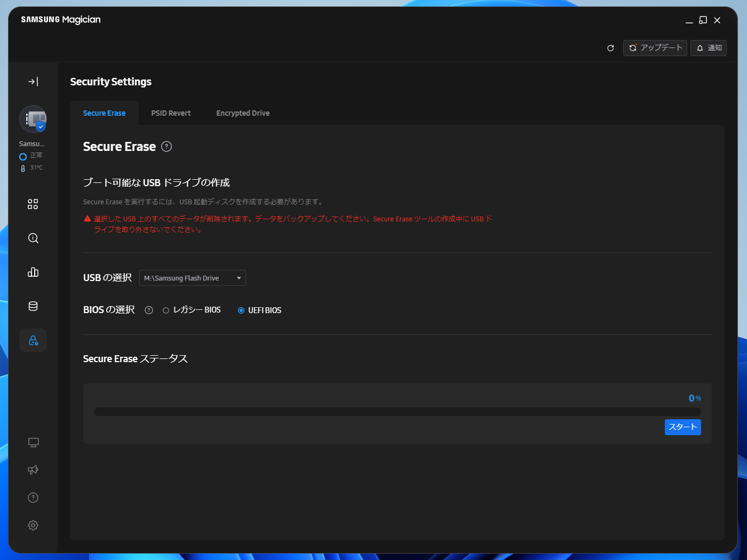This screenshot has width=747, height=560.
Task: Click the refresh icon in the top bar
Action: pos(610,48)
